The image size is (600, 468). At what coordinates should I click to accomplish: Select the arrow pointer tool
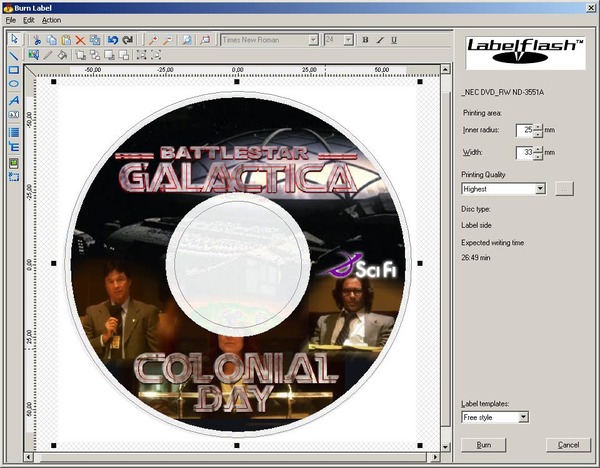pos(14,39)
